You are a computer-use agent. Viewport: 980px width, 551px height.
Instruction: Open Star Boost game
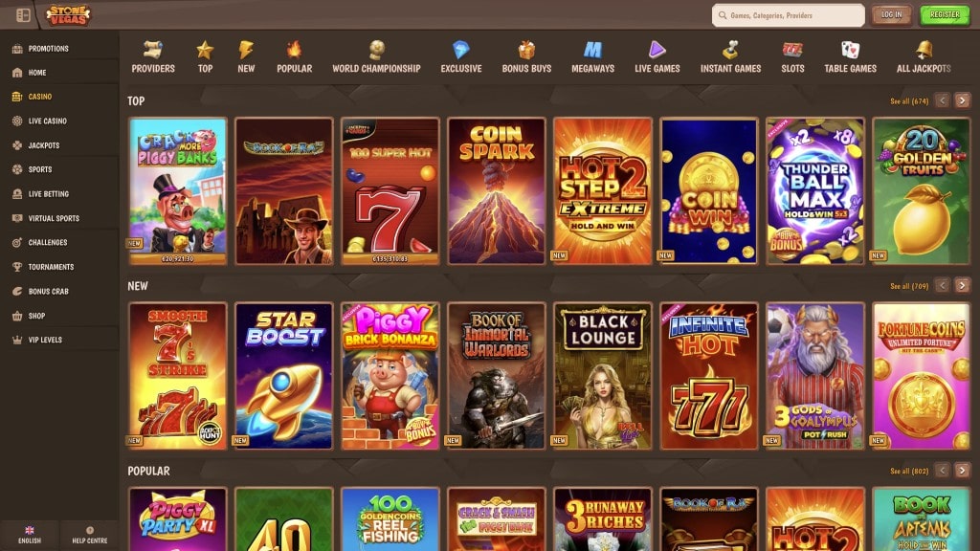coord(283,376)
